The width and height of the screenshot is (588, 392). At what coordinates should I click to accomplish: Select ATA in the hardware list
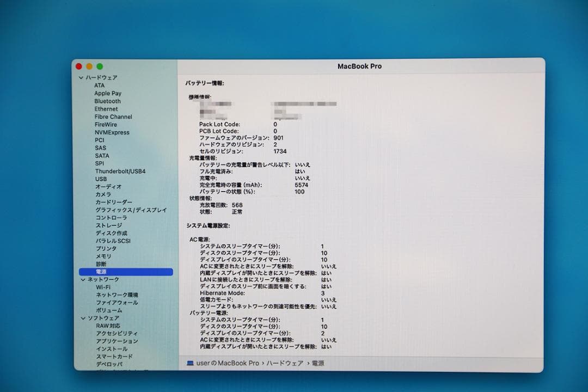click(99, 85)
